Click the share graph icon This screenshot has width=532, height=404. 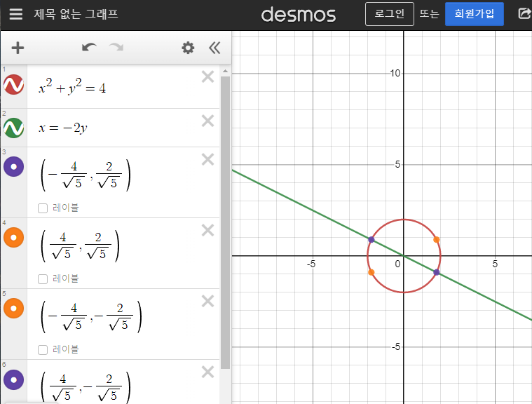pyautogui.click(x=524, y=13)
